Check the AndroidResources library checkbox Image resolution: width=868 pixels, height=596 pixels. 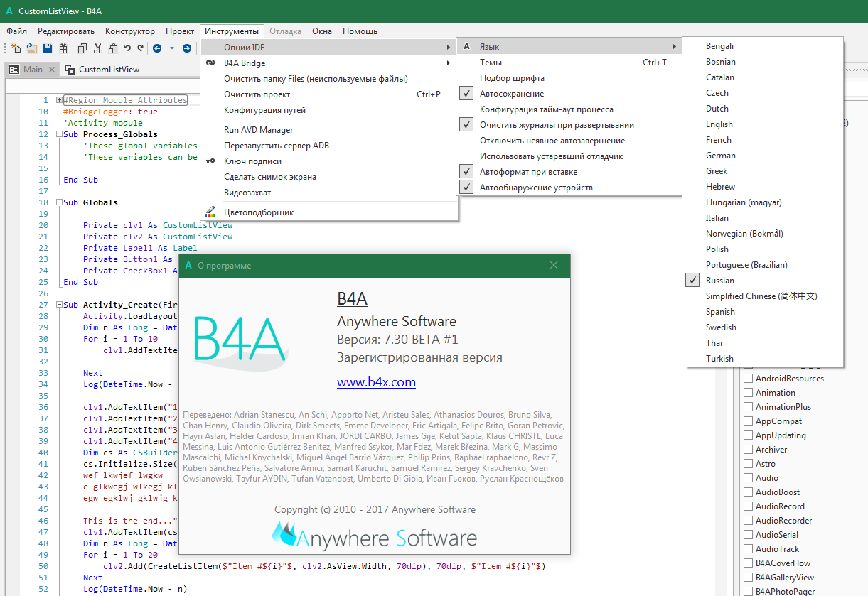pos(748,379)
